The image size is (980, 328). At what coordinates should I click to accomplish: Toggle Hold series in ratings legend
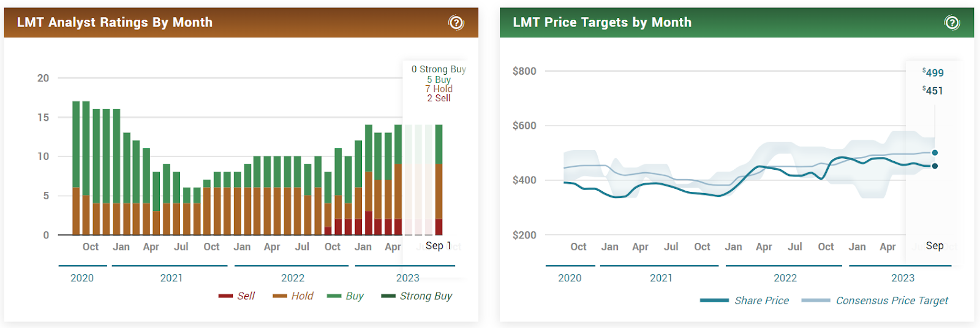(x=293, y=296)
